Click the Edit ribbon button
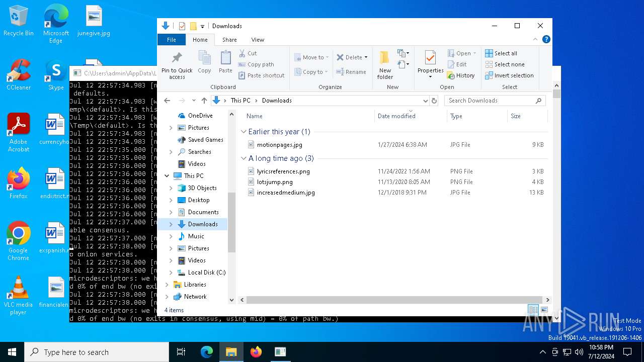Image resolution: width=644 pixels, height=362 pixels. 457,64
